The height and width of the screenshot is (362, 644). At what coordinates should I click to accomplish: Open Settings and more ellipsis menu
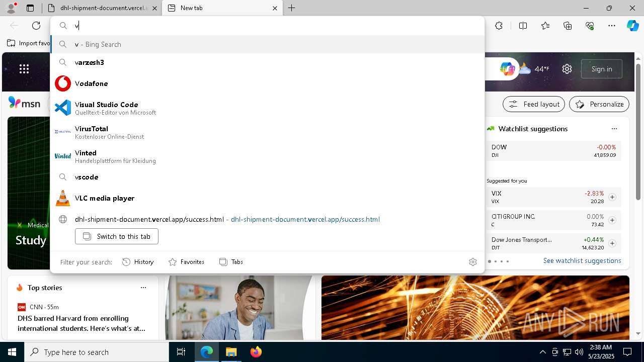coord(612,26)
